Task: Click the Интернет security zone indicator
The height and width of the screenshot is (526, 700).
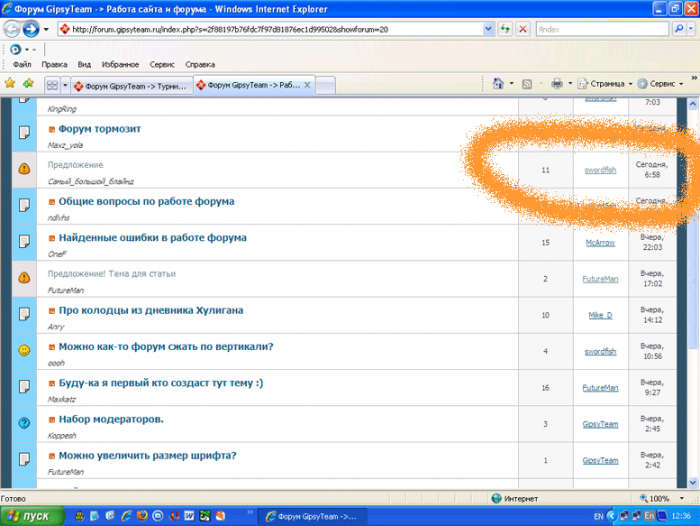Action: (514, 498)
